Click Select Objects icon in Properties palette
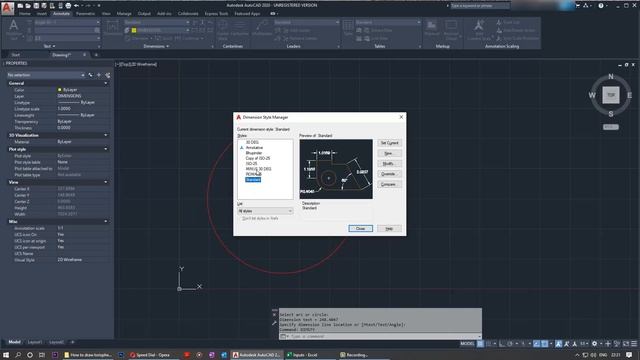The height and width of the screenshot is (360, 640). [99, 75]
